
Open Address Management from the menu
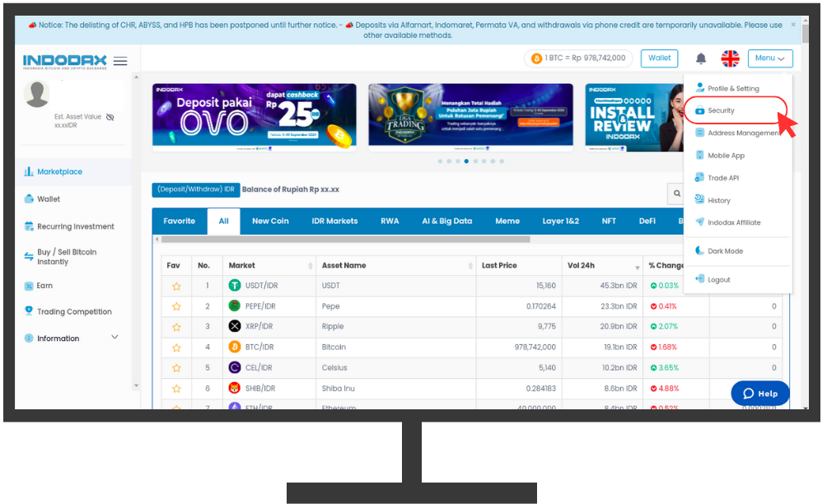(737, 133)
